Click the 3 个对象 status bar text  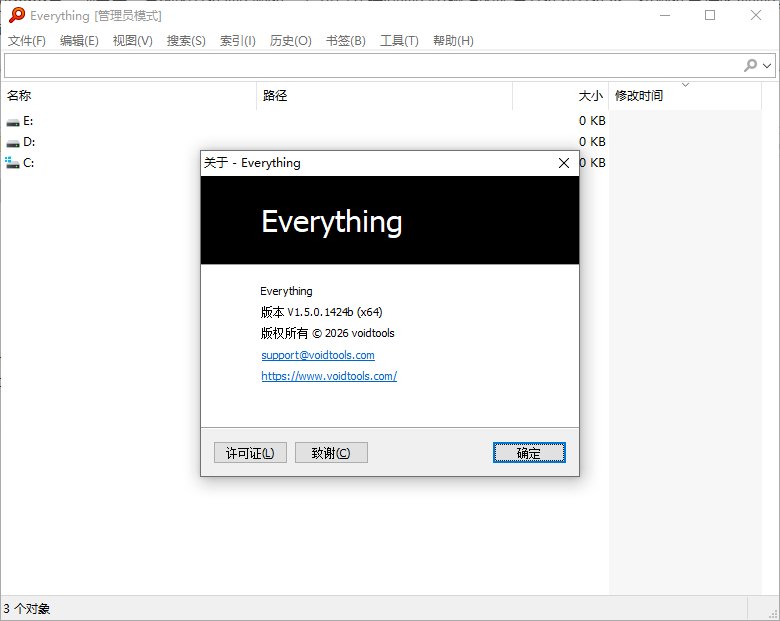(x=26, y=609)
